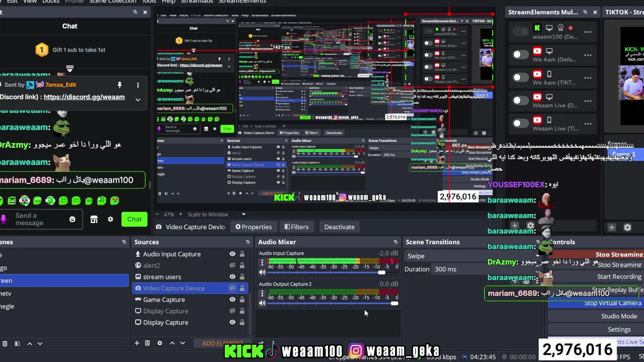
Task: Open Scene Collection menu
Action: click(x=113, y=2)
